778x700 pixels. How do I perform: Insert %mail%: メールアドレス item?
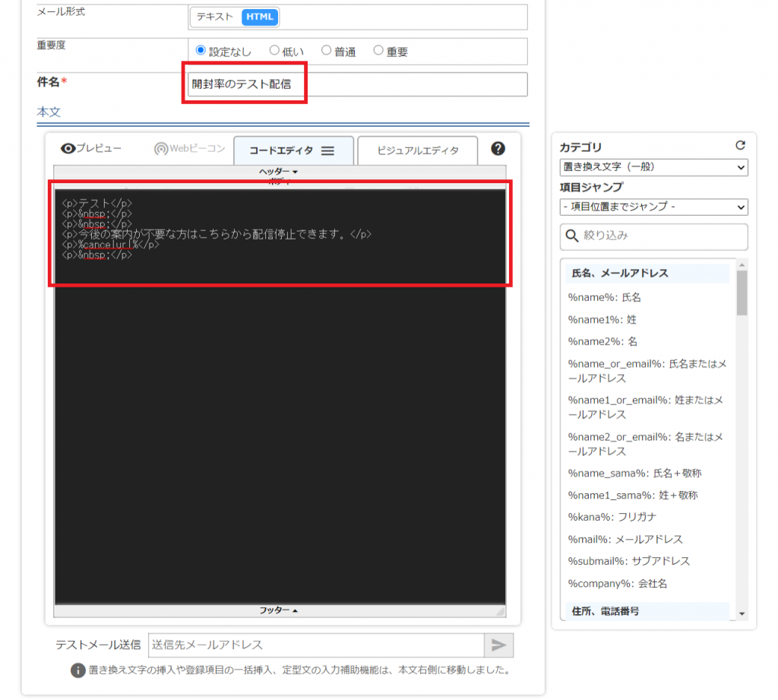(625, 540)
